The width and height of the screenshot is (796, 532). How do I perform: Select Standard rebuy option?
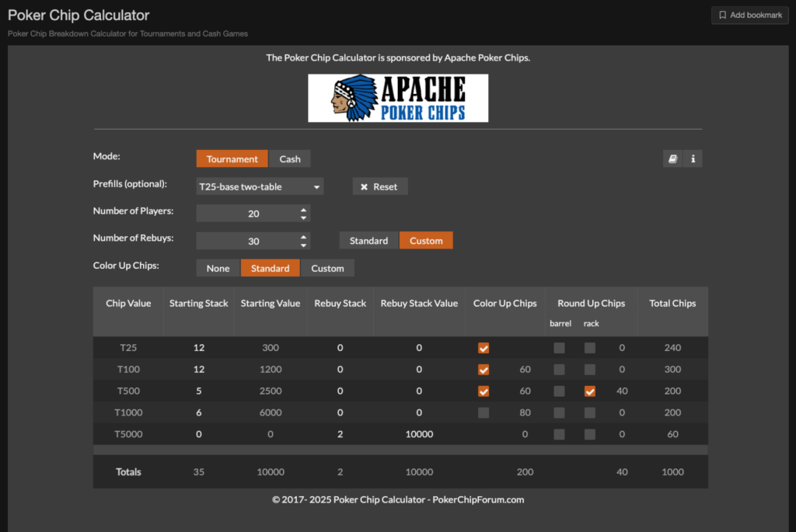coord(368,241)
